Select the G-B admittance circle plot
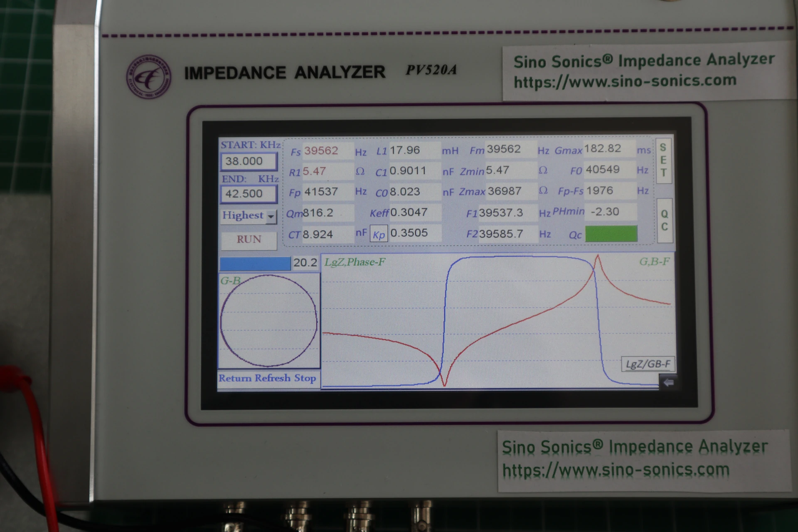798x532 pixels. click(269, 321)
